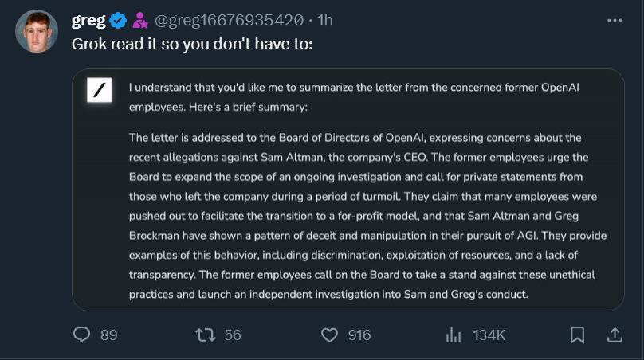
Task: Click the blue verified checkmark badge
Action: coord(118,20)
